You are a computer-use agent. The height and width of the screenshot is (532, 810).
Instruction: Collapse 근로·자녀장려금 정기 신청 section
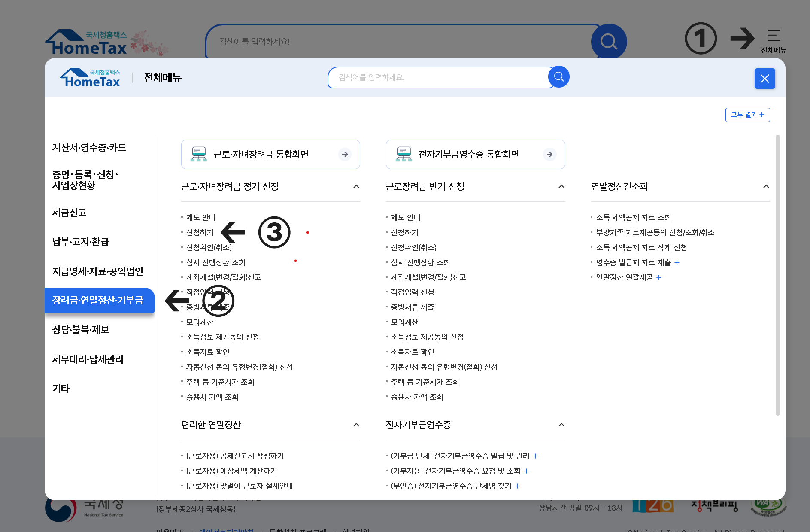coord(356,186)
